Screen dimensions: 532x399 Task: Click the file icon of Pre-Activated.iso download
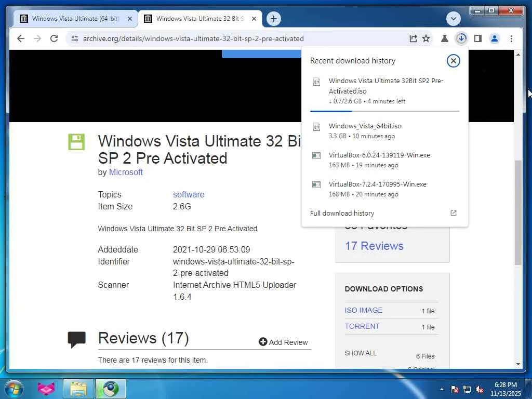click(x=316, y=82)
